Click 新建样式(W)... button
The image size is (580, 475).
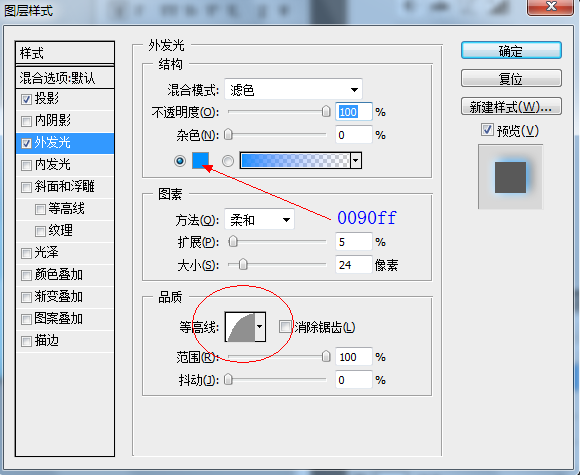(511, 107)
